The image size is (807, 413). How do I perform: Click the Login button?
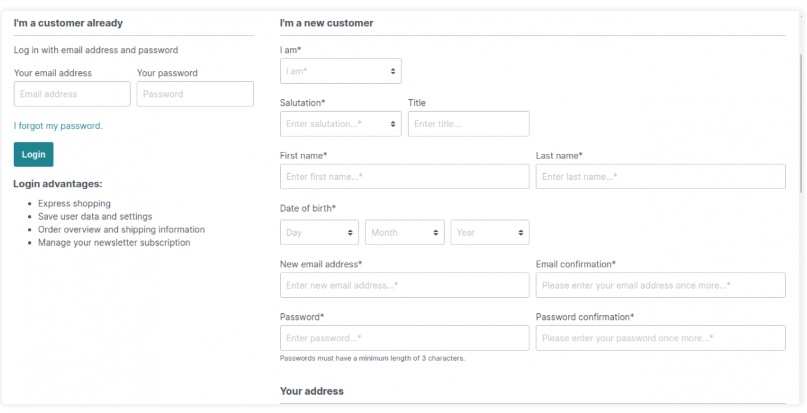pyautogui.click(x=33, y=155)
